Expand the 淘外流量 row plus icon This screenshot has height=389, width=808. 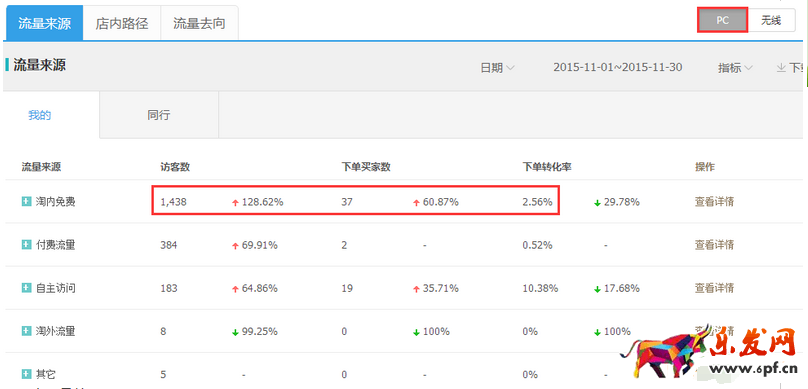(x=26, y=331)
